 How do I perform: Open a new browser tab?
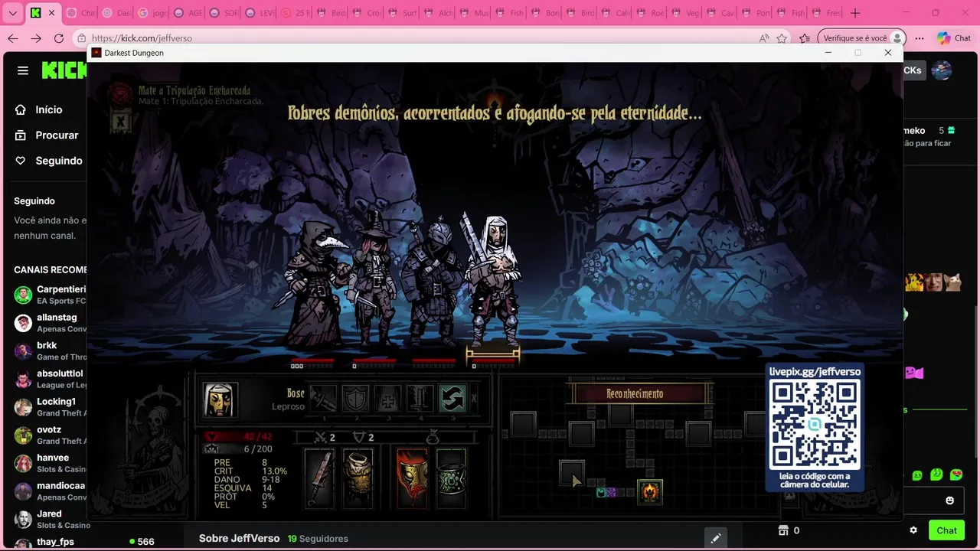click(855, 13)
